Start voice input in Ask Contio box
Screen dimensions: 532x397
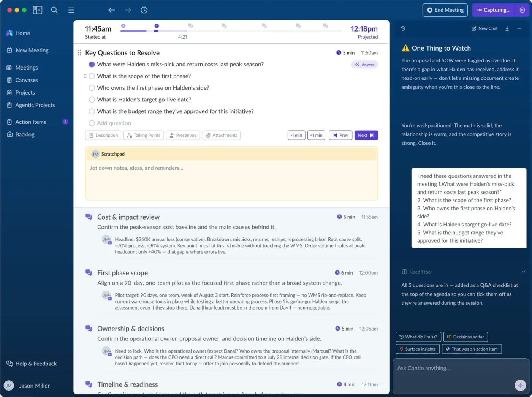520,385
